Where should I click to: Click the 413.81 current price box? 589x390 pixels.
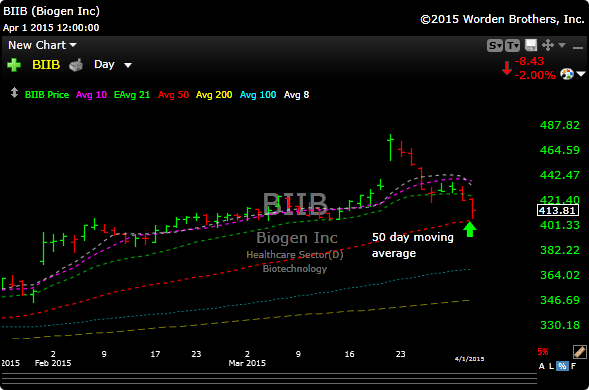click(x=558, y=210)
